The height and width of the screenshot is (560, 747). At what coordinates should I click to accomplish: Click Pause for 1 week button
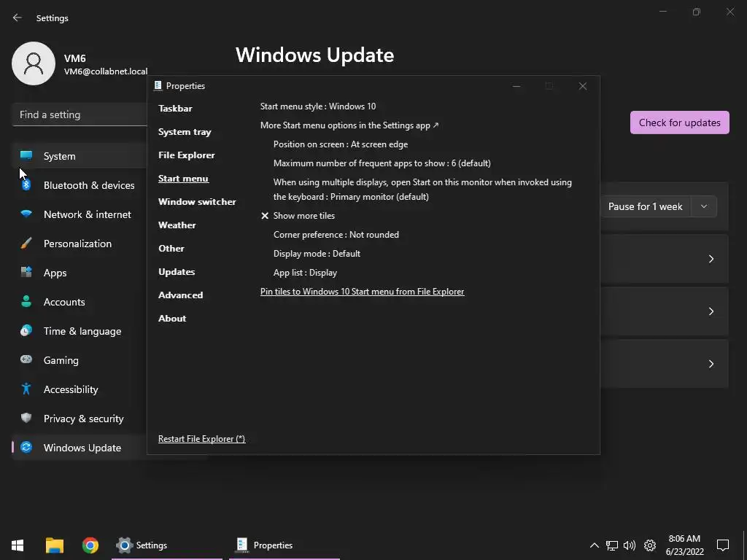click(646, 206)
